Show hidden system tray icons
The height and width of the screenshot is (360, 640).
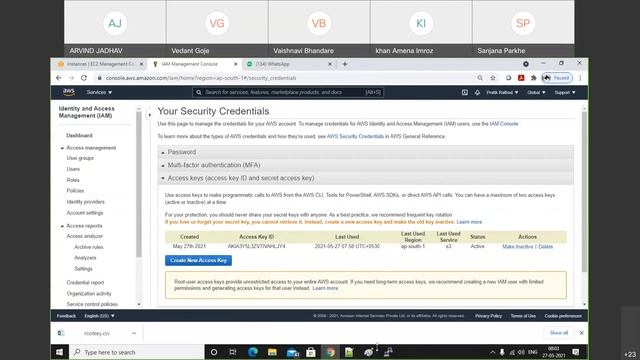tap(492, 352)
